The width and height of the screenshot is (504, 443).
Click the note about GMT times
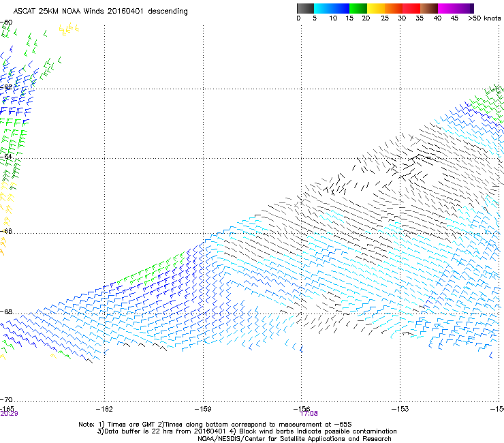pos(215,425)
